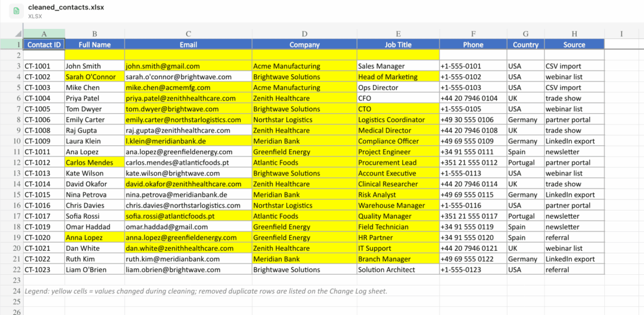
Task: Click the highlighted Anna Lopez cell
Action: click(95, 238)
